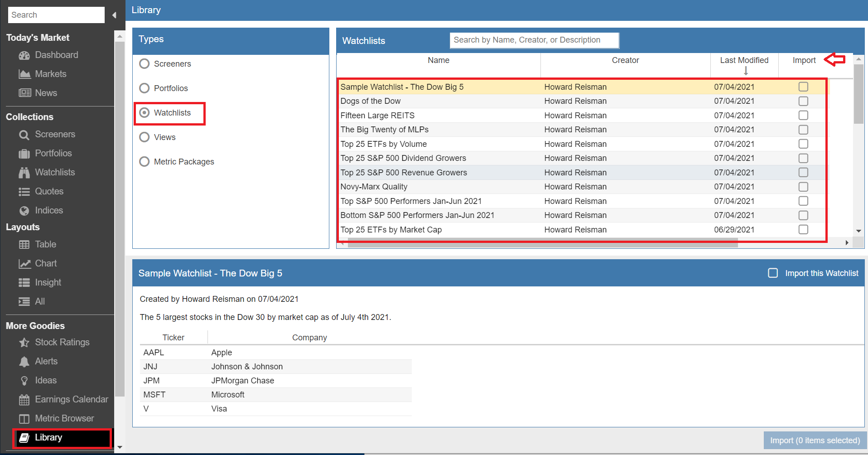Check import box for Novy-Marx Quality
The height and width of the screenshot is (455, 868).
tap(803, 187)
